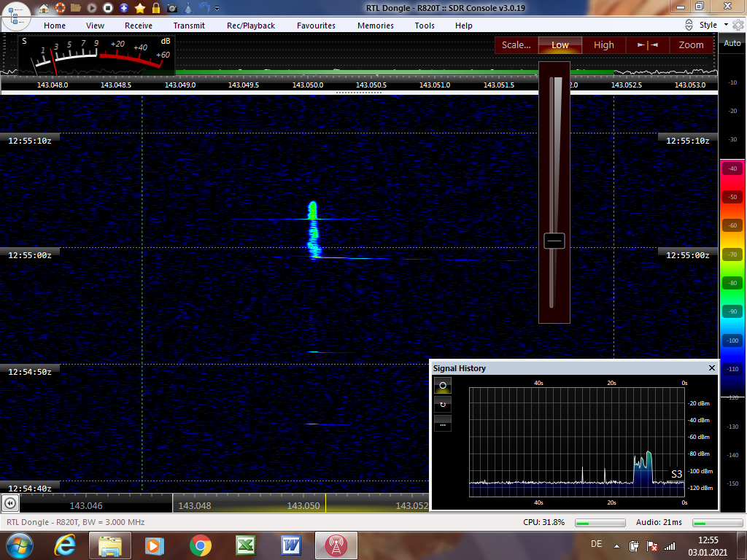Click 143.046 on the bottom frequency bar
747x560 pixels.
coord(86,506)
